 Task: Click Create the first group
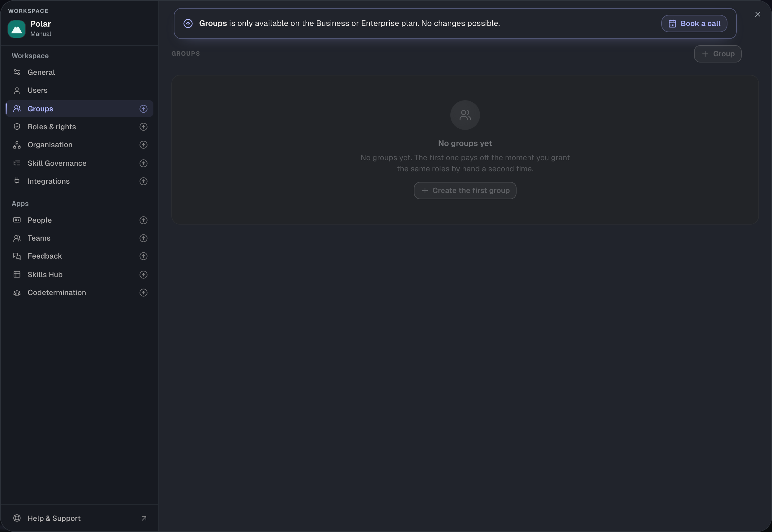(465, 191)
